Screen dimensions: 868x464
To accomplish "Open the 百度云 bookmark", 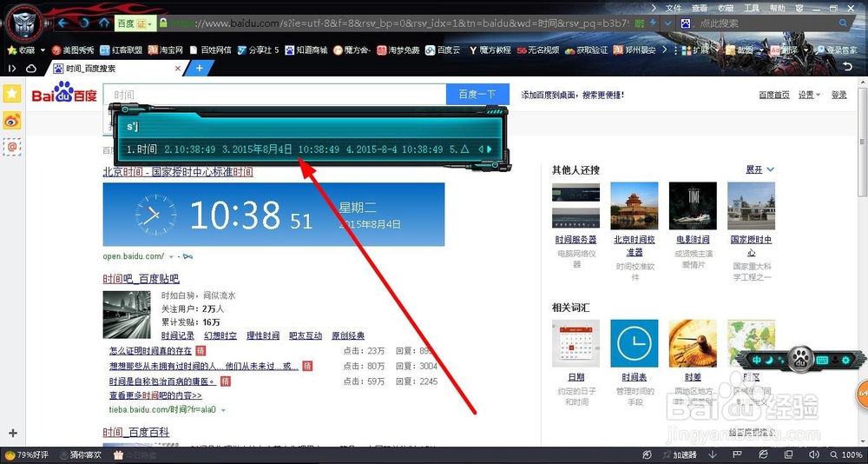I will pyautogui.click(x=443, y=50).
